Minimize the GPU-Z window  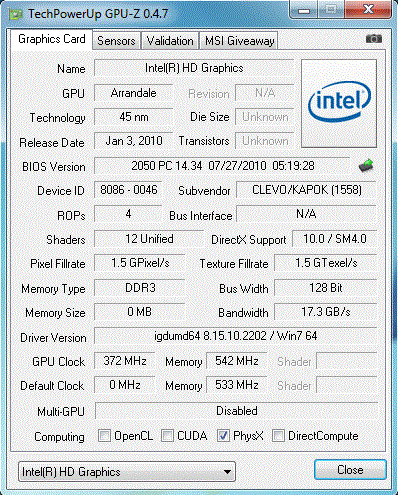304,10
